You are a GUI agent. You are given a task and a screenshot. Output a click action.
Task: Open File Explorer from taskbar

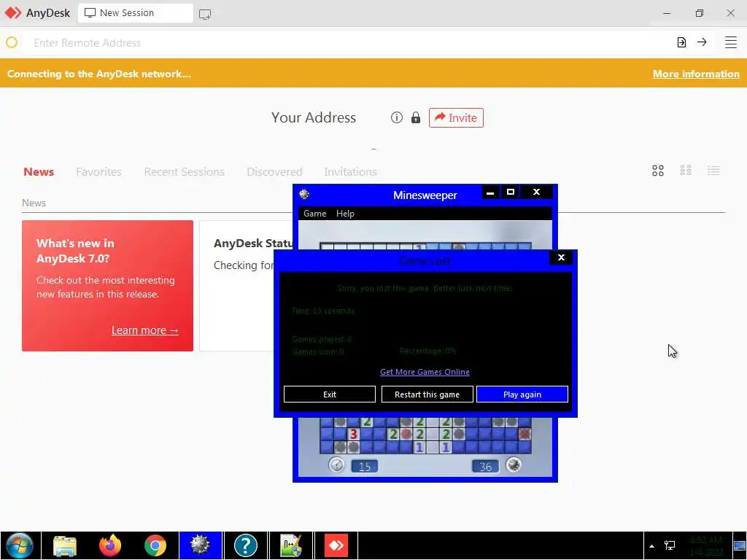65,545
